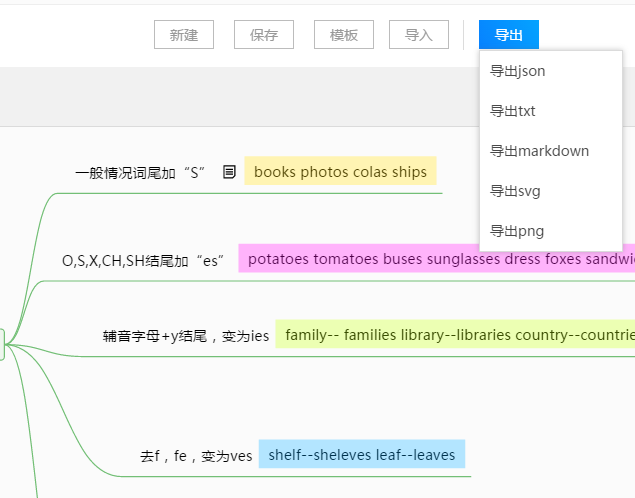Choose 导出txt from the export menu
Viewport: 635px width, 498px height.
tap(551, 111)
